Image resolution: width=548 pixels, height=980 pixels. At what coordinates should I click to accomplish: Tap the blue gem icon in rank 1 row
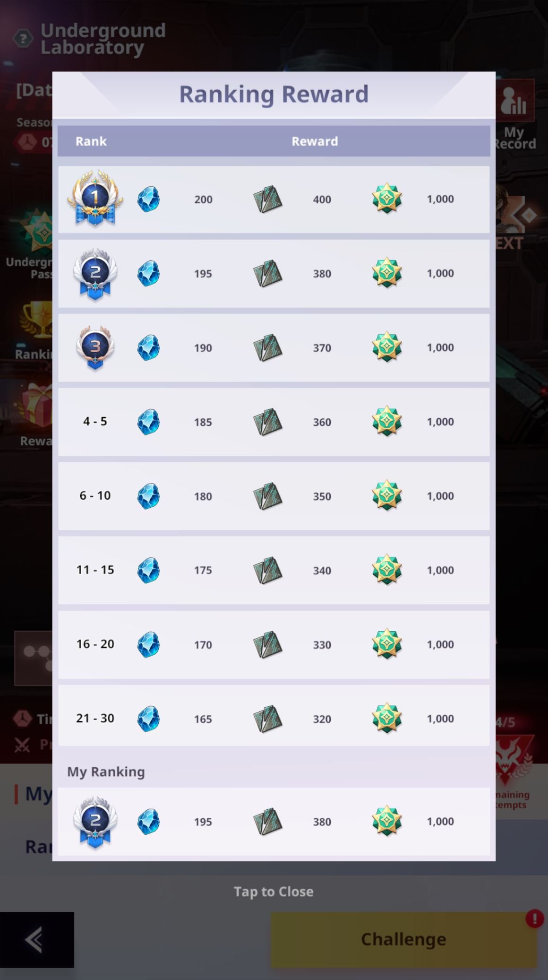point(148,199)
